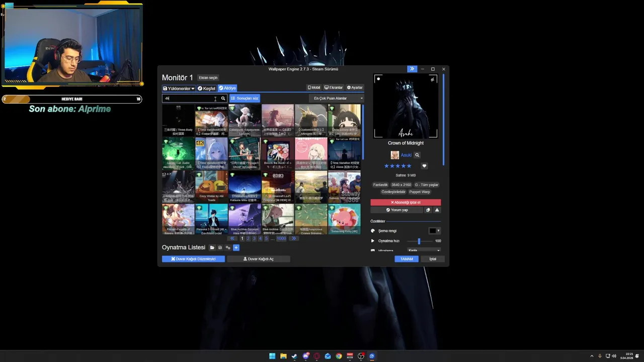Select the Cozy Winter by Abi Toads wallpaper
This screenshot has width=644, height=362.
pos(211,187)
